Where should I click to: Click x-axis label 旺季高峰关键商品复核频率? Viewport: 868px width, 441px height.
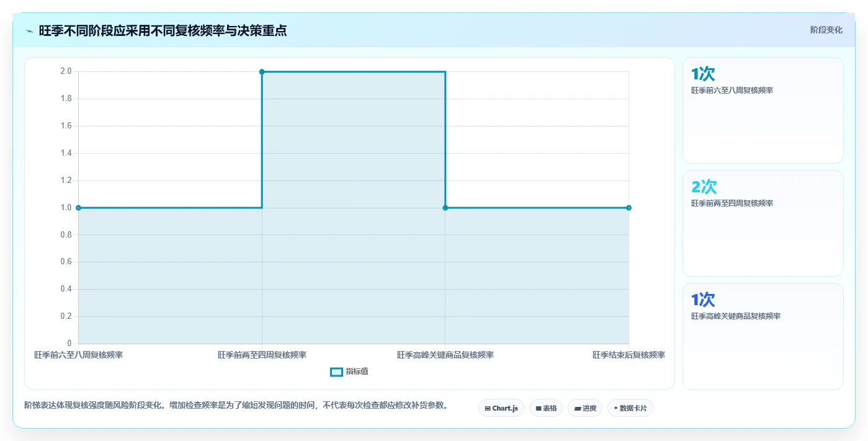pos(445,355)
